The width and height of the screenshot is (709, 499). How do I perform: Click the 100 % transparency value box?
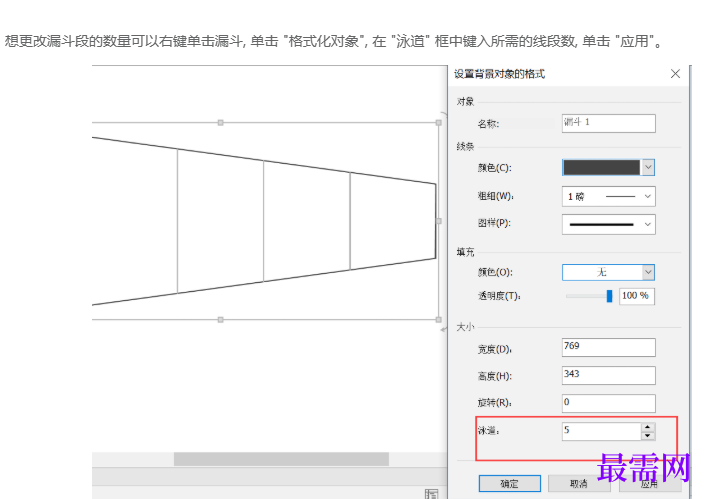[x=636, y=296]
